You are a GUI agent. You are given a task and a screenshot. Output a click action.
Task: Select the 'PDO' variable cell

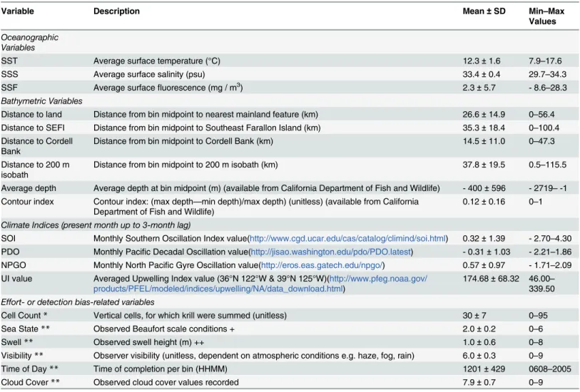pyautogui.click(x=10, y=252)
